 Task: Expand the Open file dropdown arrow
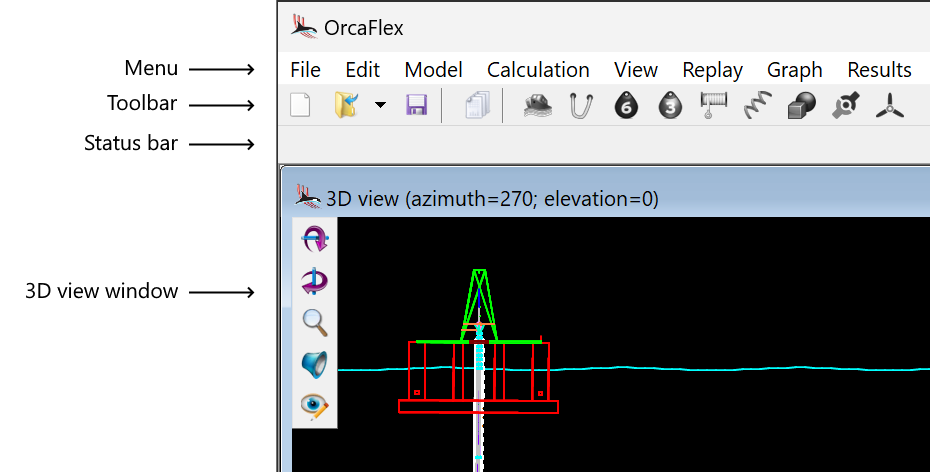point(380,106)
